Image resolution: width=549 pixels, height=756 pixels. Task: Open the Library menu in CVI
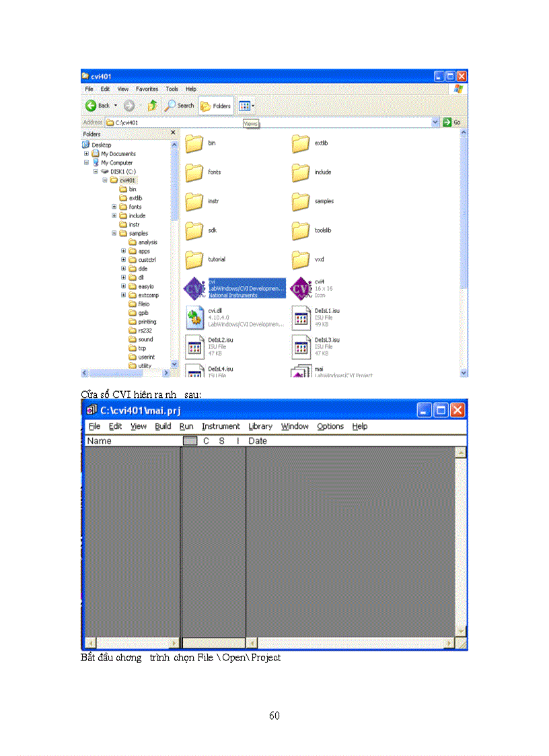pos(260,426)
